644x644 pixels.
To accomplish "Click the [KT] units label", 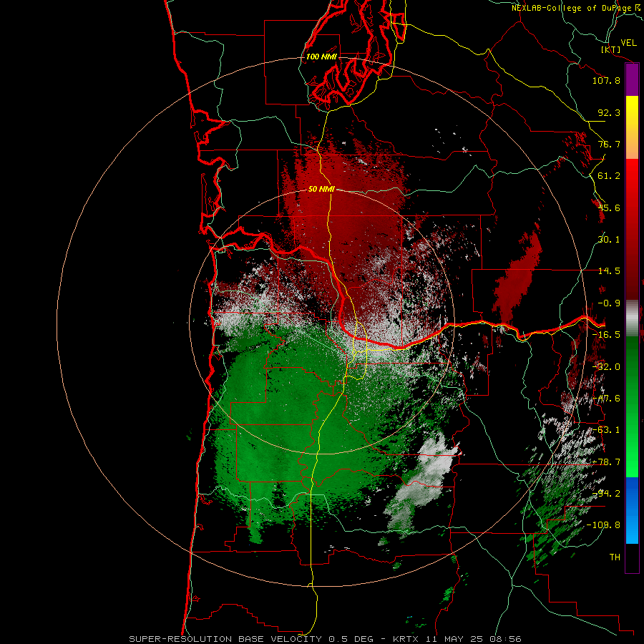I will 611,49.
